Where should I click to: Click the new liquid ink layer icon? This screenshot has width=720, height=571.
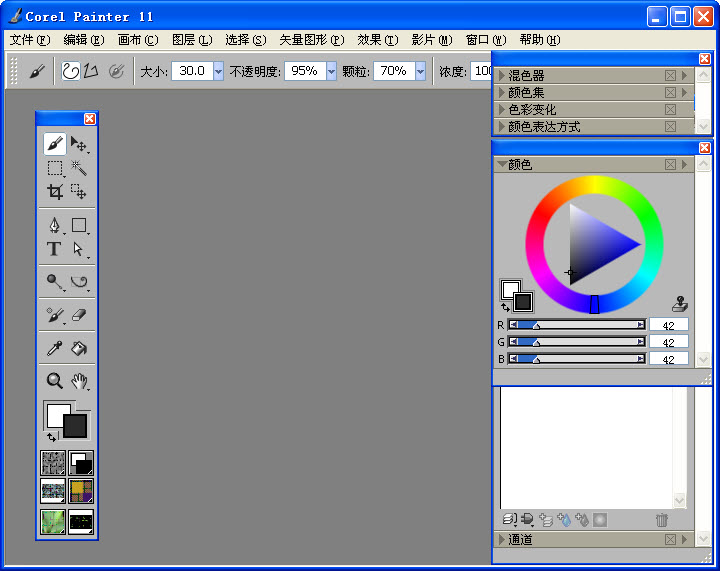(582, 520)
